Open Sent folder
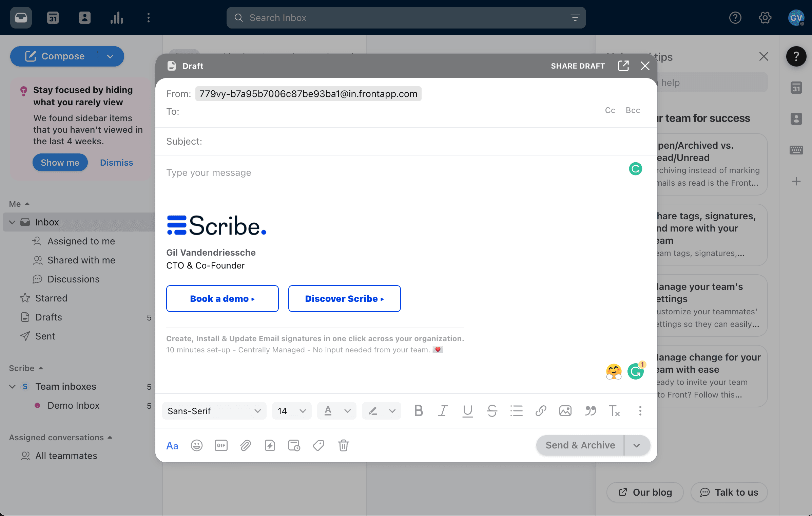The width and height of the screenshot is (812, 516). 45,336
